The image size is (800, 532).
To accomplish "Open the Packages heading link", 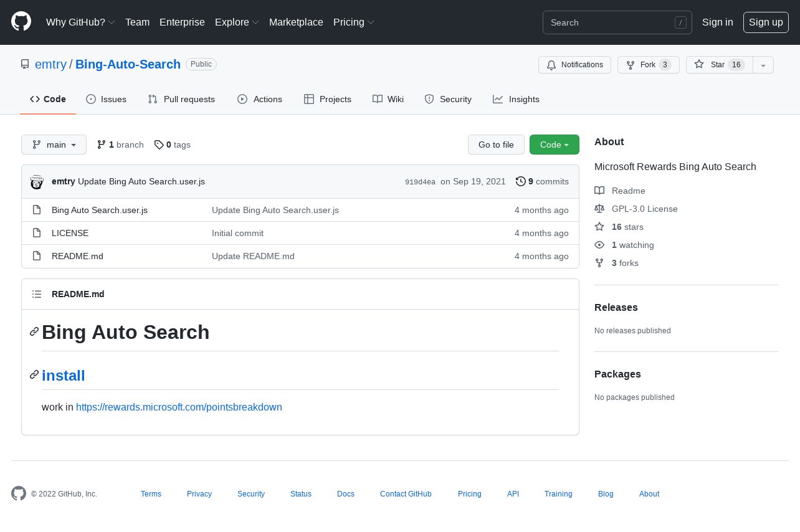I will point(617,374).
